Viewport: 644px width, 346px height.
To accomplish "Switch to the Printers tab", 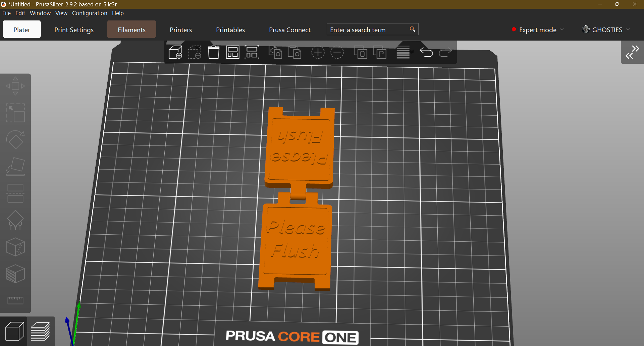I will 181,30.
